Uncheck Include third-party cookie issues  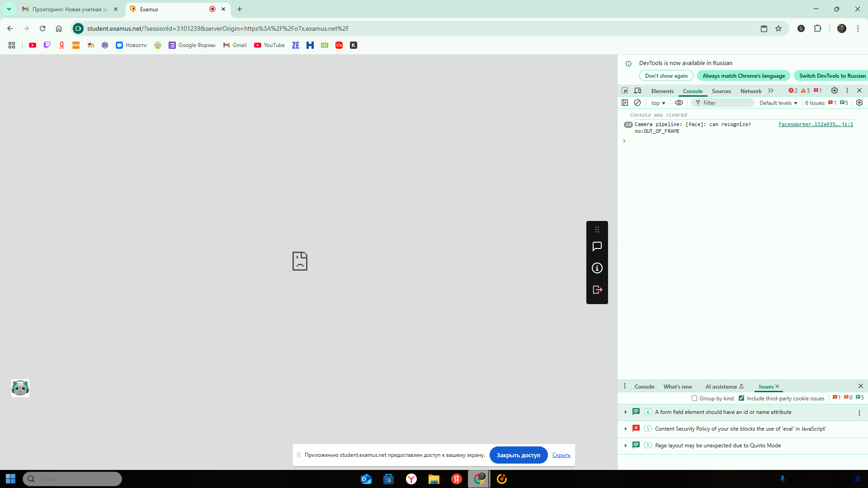(x=741, y=399)
